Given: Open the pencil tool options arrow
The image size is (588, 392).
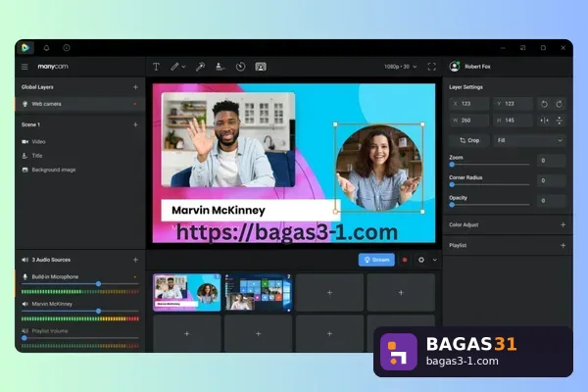Looking at the screenshot, I should (183, 67).
